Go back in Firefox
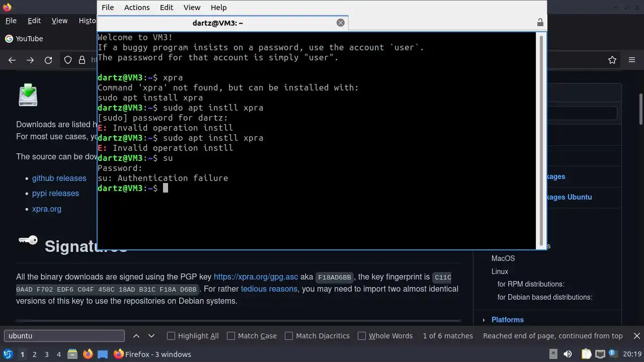The width and height of the screenshot is (644, 362). pyautogui.click(x=12, y=60)
